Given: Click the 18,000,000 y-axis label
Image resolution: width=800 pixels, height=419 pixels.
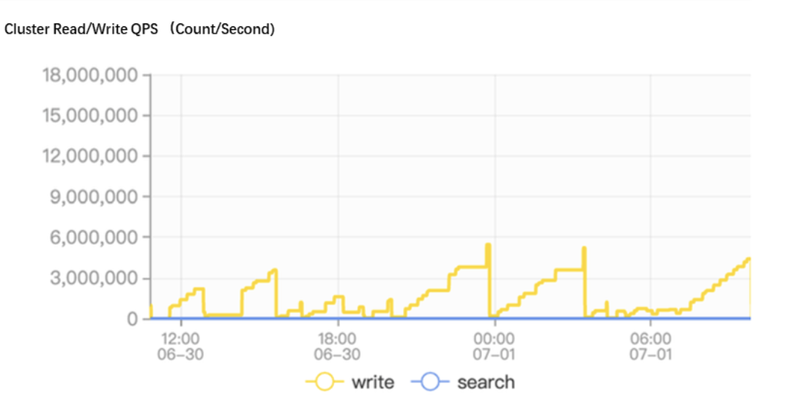Looking at the screenshot, I should [90, 75].
